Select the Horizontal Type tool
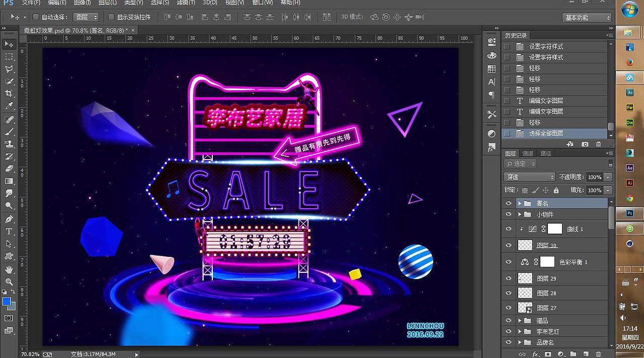644x358 pixels. (x=9, y=231)
